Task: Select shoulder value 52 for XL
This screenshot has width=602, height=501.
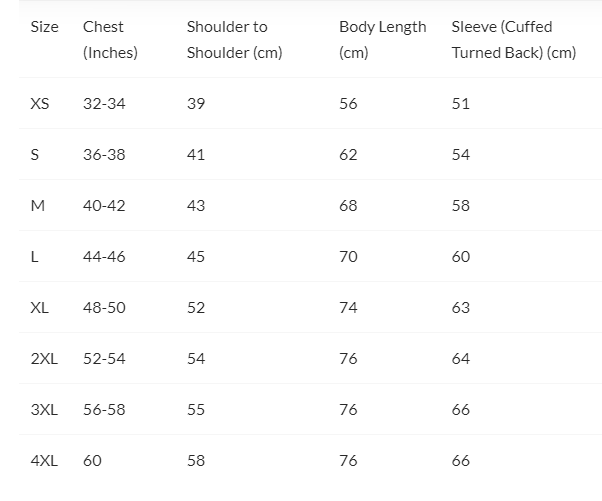Action: coord(196,308)
